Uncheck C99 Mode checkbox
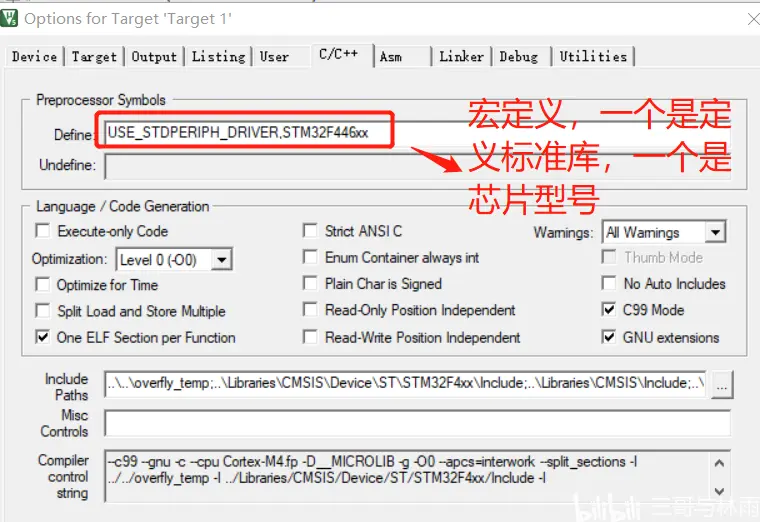The image size is (760, 522). pos(609,309)
